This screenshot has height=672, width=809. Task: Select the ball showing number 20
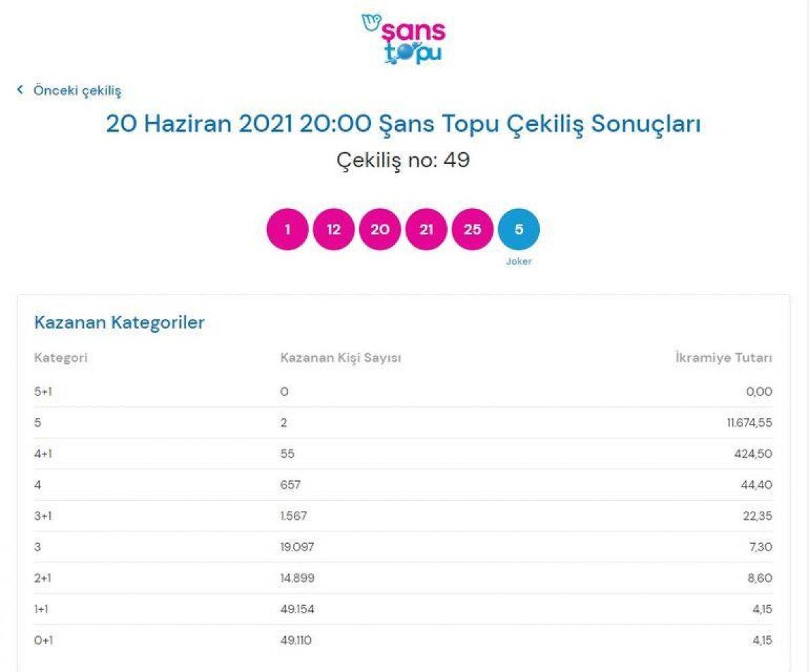(x=380, y=229)
